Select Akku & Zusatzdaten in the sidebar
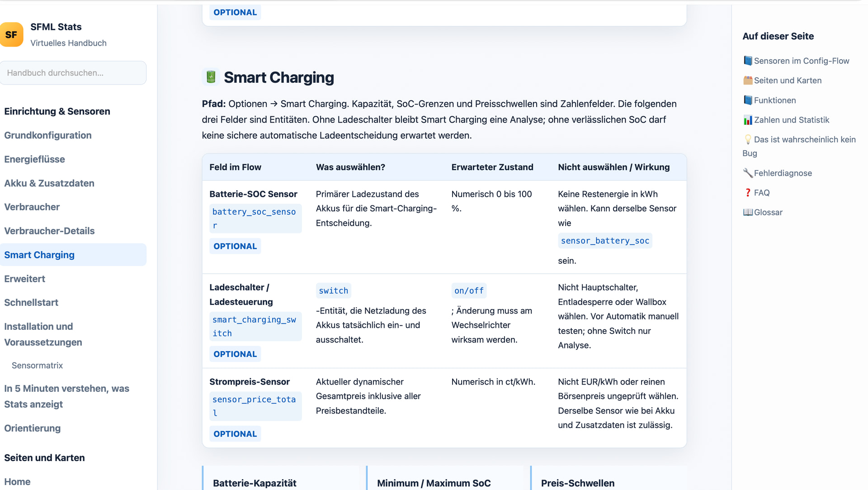The width and height of the screenshot is (868, 490). [49, 183]
